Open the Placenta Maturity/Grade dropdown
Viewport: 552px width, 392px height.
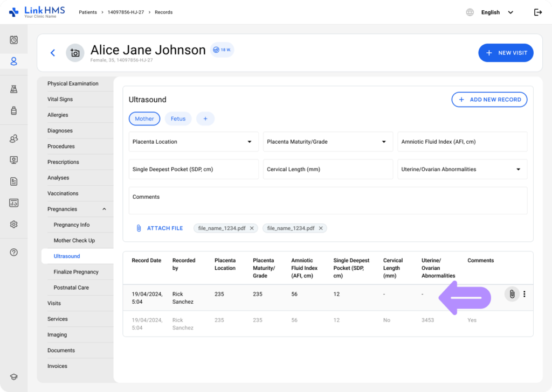(327, 142)
